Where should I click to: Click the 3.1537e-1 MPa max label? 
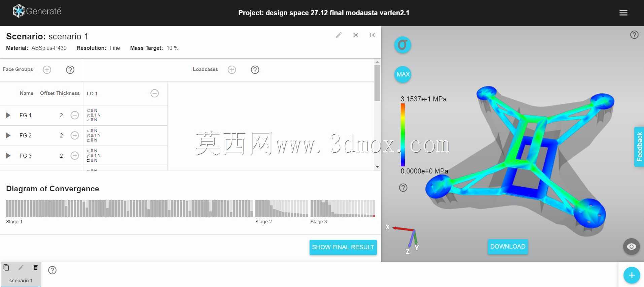point(424,99)
